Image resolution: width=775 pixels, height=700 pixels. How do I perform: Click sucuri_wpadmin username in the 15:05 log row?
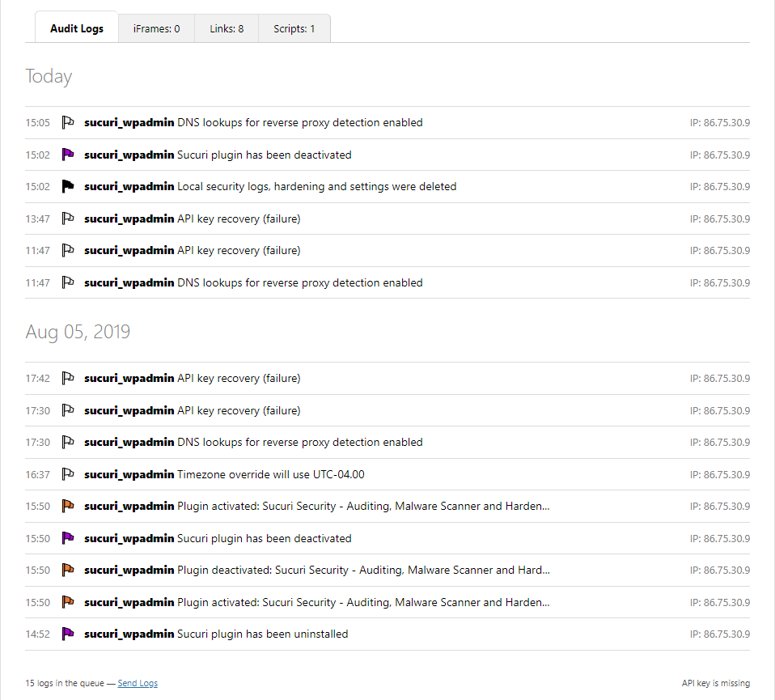pos(129,123)
